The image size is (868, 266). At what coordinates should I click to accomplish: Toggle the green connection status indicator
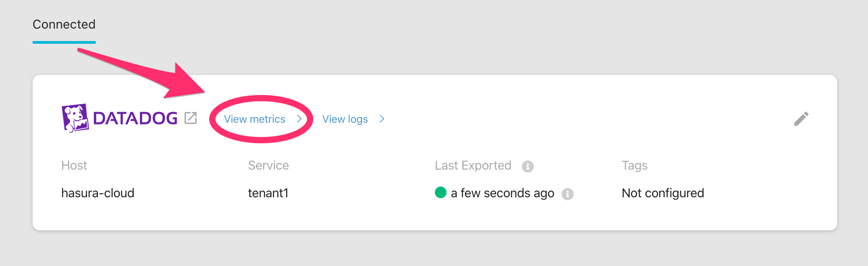[440, 193]
